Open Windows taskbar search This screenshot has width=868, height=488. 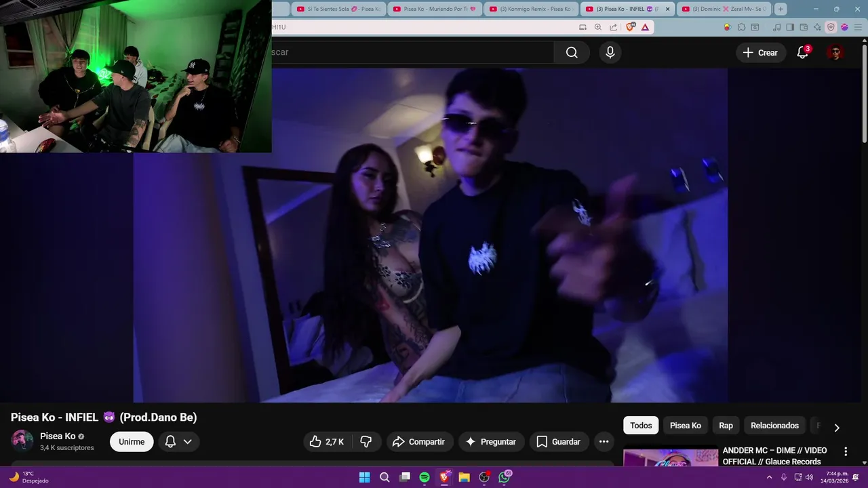[x=384, y=477]
